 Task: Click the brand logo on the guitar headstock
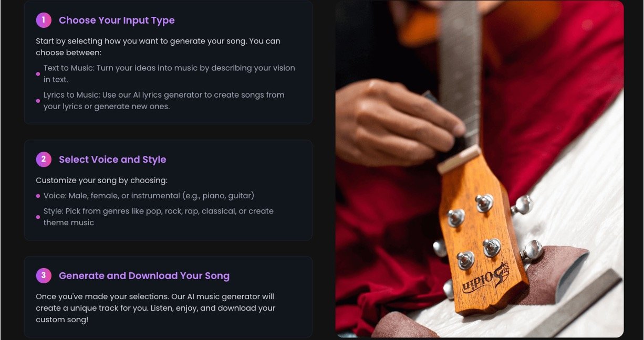[485, 278]
